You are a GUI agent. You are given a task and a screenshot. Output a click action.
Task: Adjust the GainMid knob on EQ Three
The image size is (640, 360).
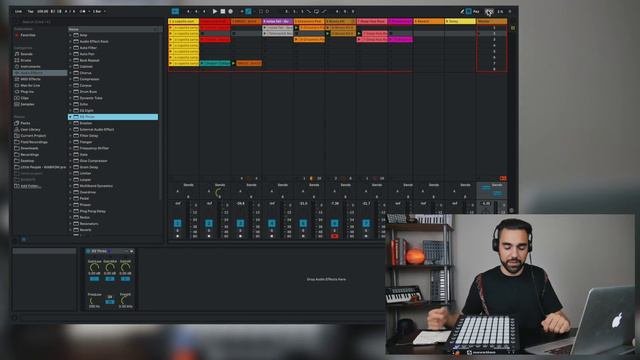[110, 267]
